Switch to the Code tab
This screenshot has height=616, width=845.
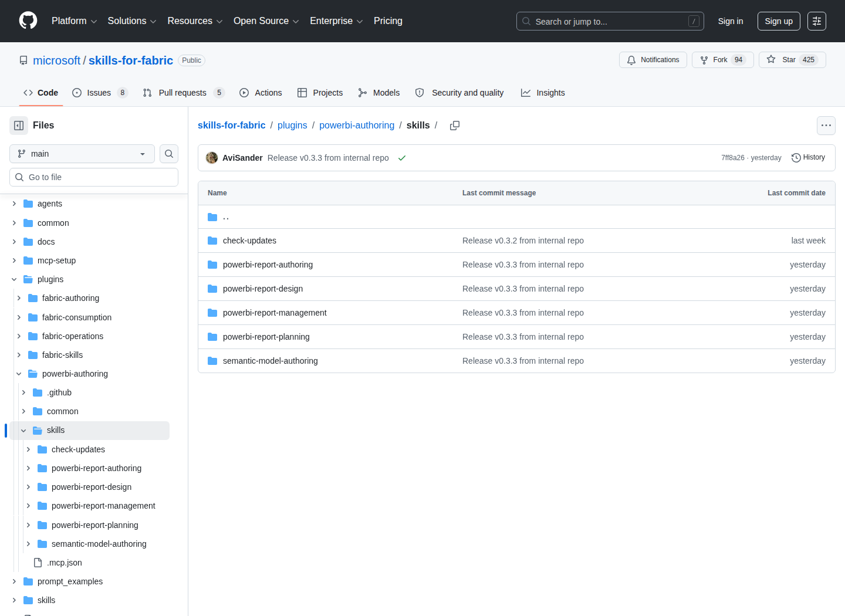pyautogui.click(x=41, y=93)
